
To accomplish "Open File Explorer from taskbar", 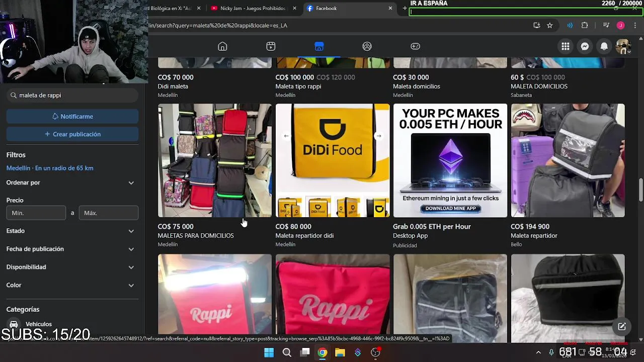I will (x=340, y=352).
